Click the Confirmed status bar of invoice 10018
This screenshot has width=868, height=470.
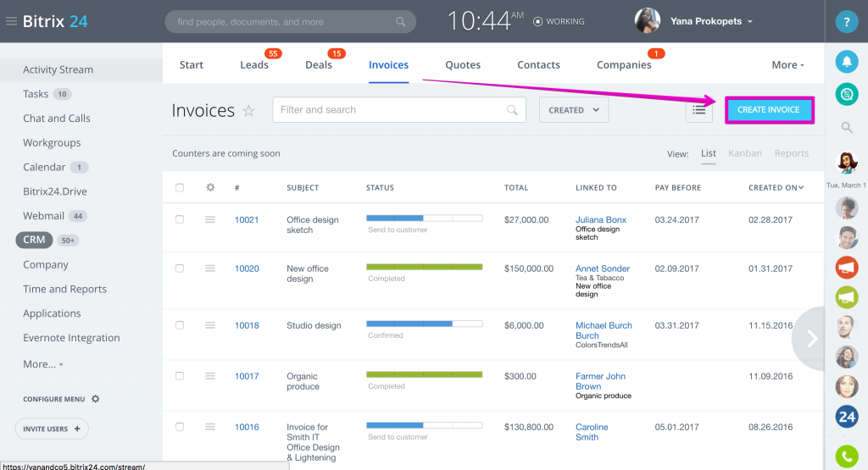(425, 324)
